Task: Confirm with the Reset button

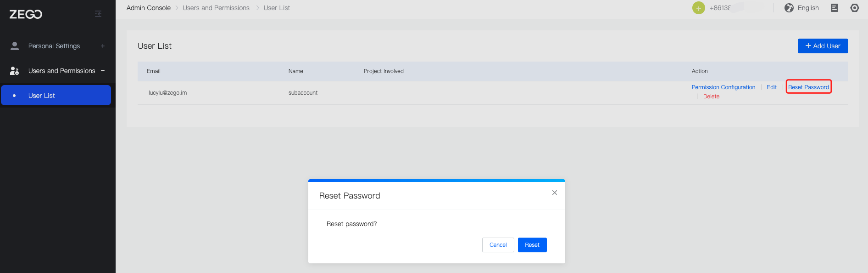Action: (x=532, y=245)
